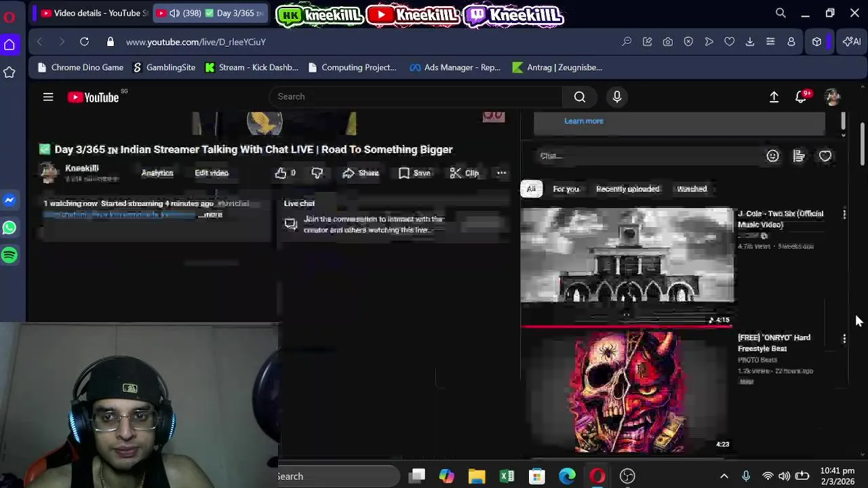Open the browser downloads icon
The height and width of the screenshot is (488, 868).
[x=750, y=42]
